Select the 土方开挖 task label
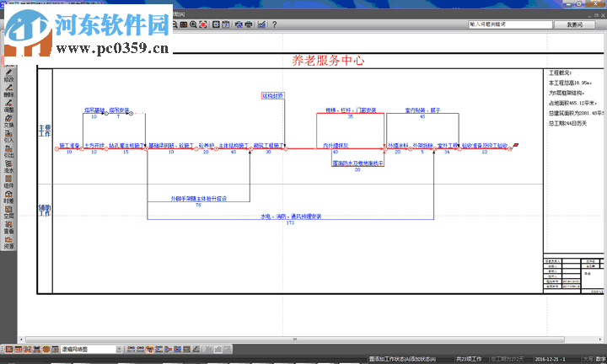The image size is (607, 364). click(x=94, y=146)
